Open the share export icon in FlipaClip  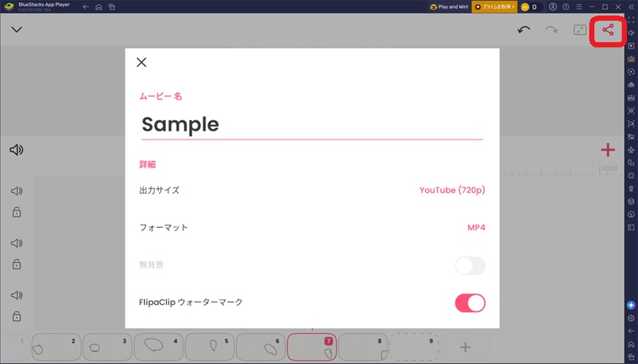point(608,29)
